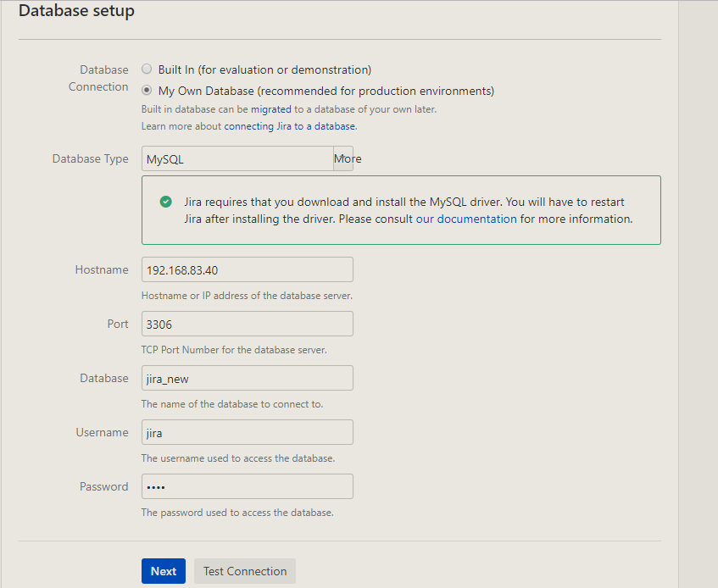Screen dimensions: 718x588
Task: Click the 'Hostname' text label
Action: [x=102, y=269]
